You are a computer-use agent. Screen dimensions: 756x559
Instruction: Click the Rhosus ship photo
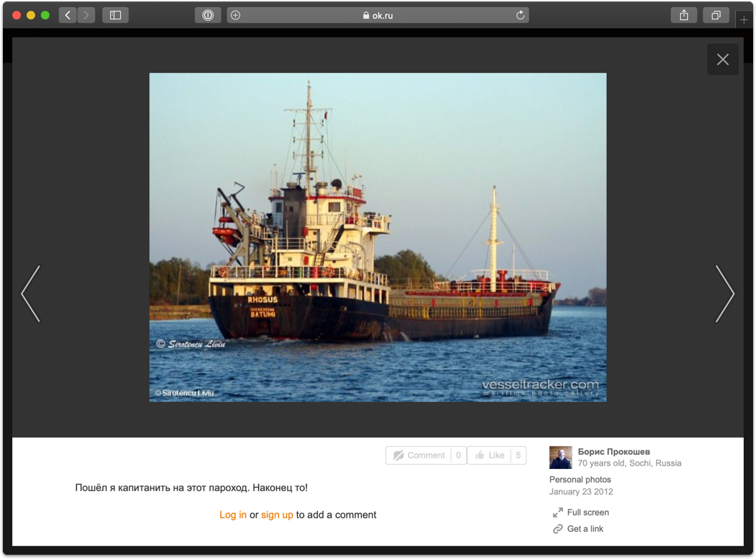click(x=377, y=237)
